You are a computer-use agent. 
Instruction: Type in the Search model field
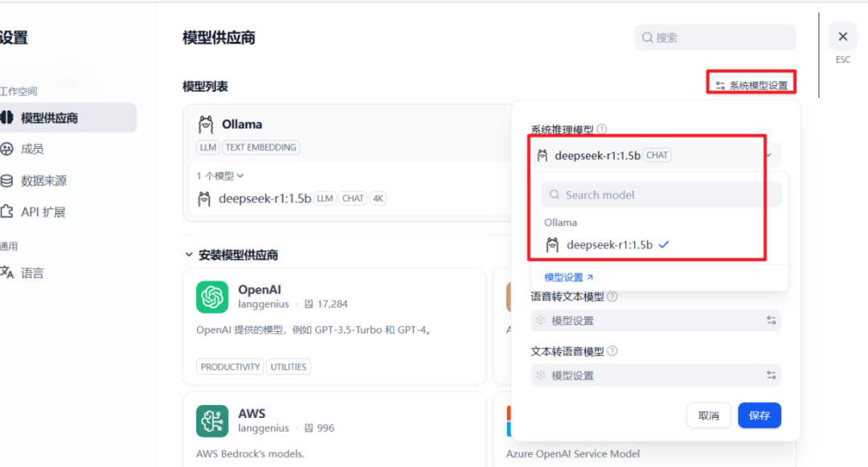tap(661, 195)
